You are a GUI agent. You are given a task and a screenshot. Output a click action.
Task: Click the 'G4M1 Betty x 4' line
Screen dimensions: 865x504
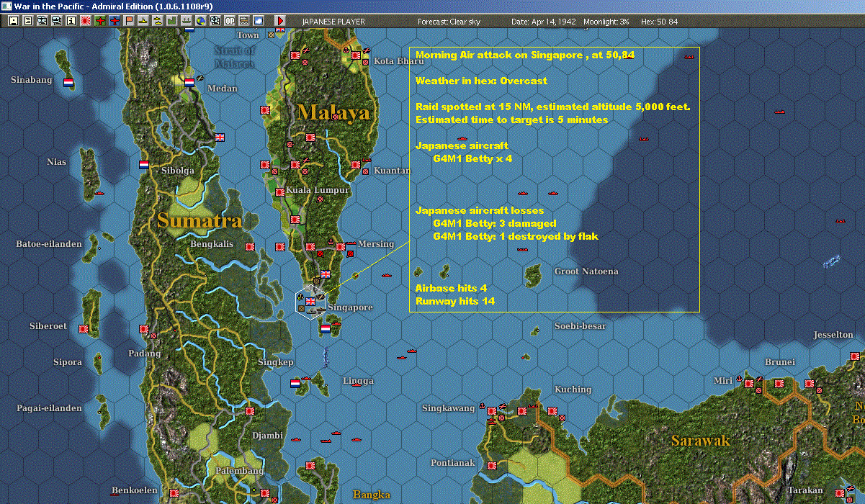click(472, 158)
